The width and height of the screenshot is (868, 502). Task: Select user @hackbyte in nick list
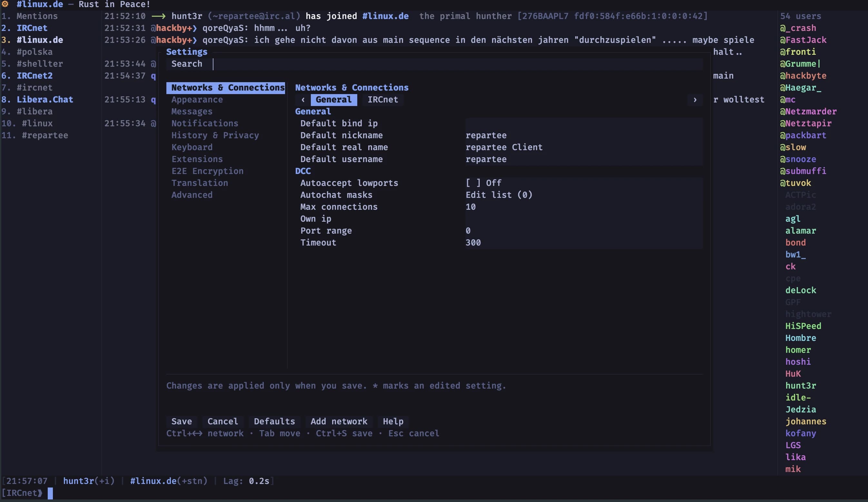pos(803,76)
